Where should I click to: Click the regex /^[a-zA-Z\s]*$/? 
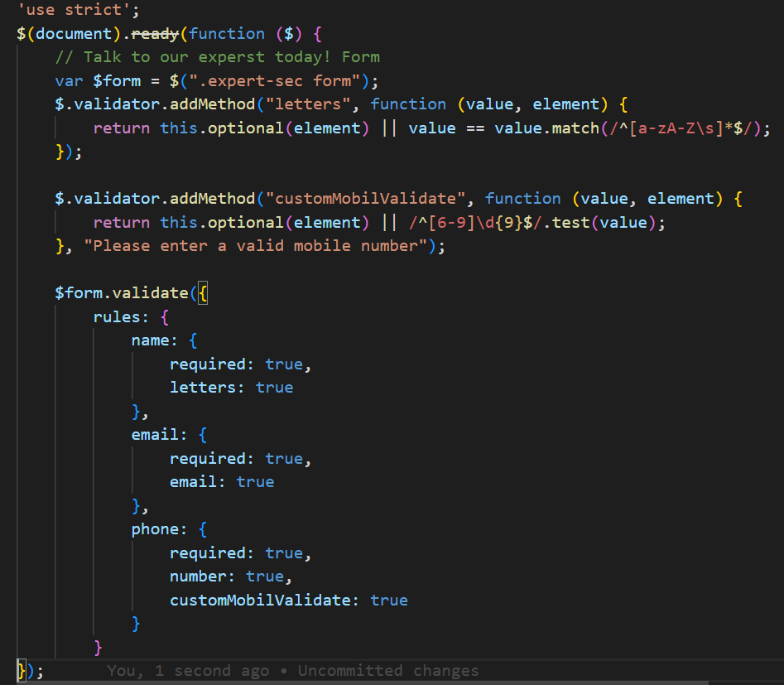680,128
